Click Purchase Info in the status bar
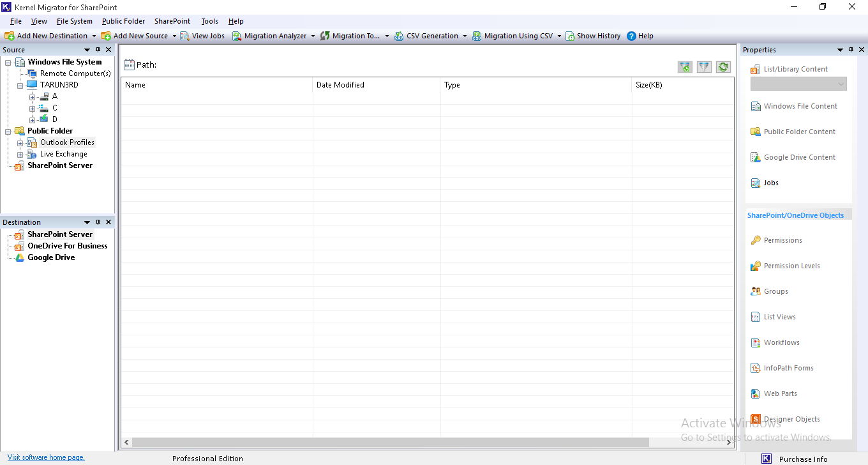The height and width of the screenshot is (465, 868). [803, 459]
